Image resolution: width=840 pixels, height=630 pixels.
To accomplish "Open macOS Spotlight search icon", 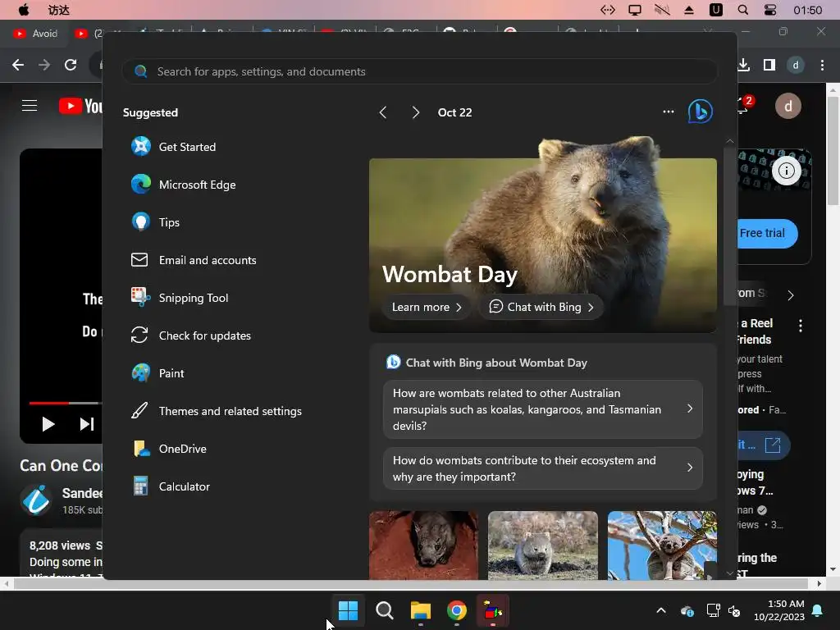I will click(x=742, y=10).
